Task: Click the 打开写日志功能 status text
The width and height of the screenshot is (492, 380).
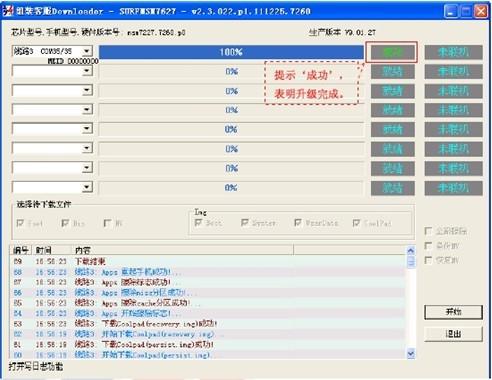Action: (36, 367)
